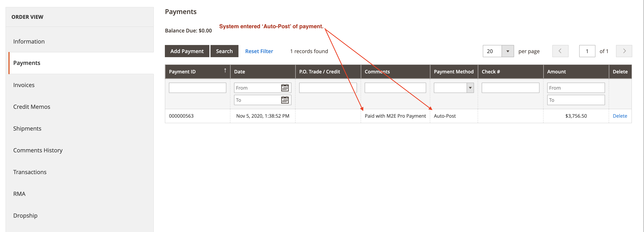Click the Add Payment button

point(187,51)
